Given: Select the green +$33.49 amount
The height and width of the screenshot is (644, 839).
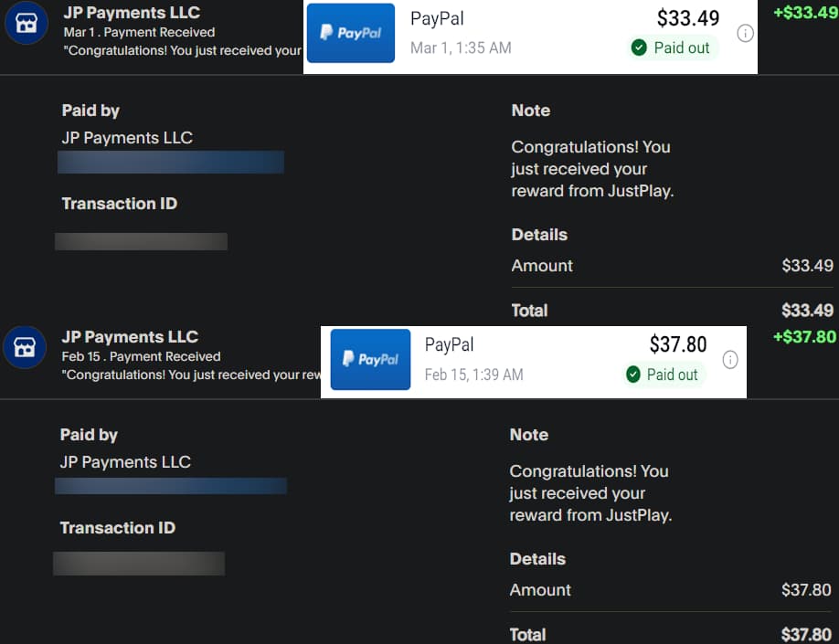Looking at the screenshot, I should (x=804, y=13).
